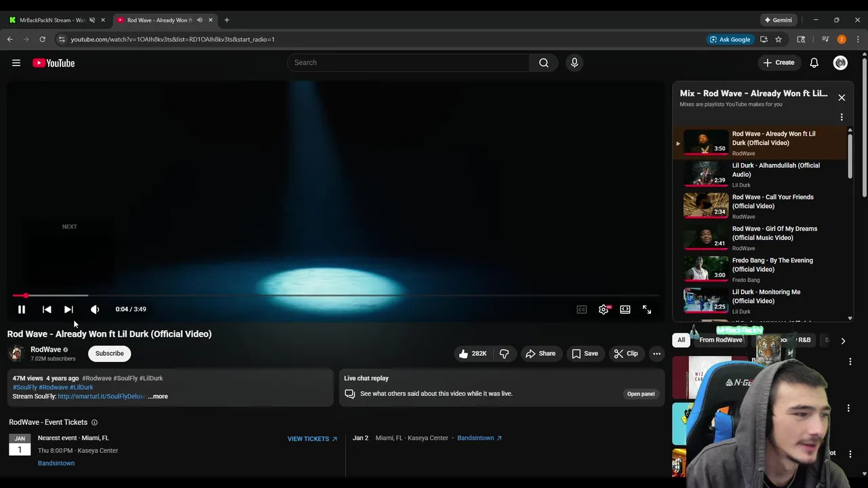Screen dimensions: 868x488
Task: Subscribe to RodWave channel
Action: (109, 353)
